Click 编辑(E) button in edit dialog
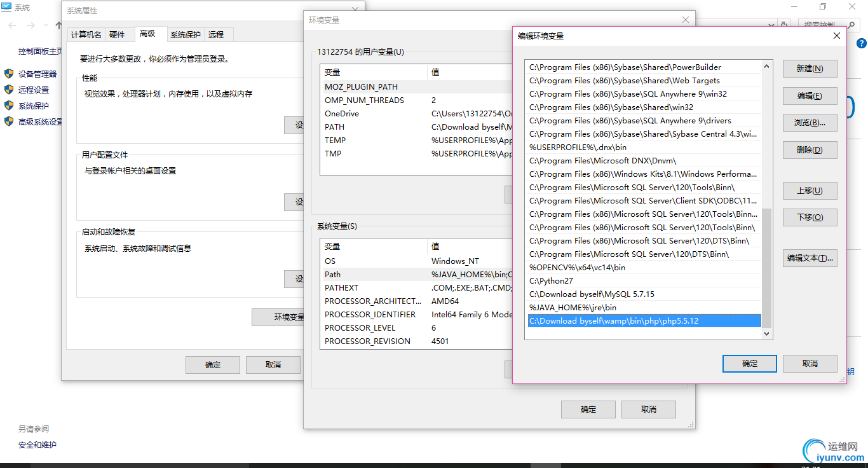Image resolution: width=868 pixels, height=468 pixels. 810,96
